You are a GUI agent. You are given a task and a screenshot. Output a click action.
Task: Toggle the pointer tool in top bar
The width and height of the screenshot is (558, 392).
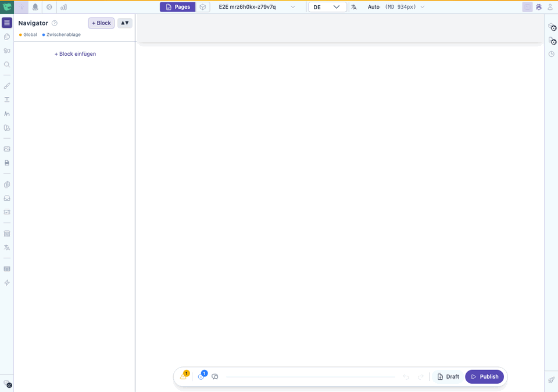[22, 7]
